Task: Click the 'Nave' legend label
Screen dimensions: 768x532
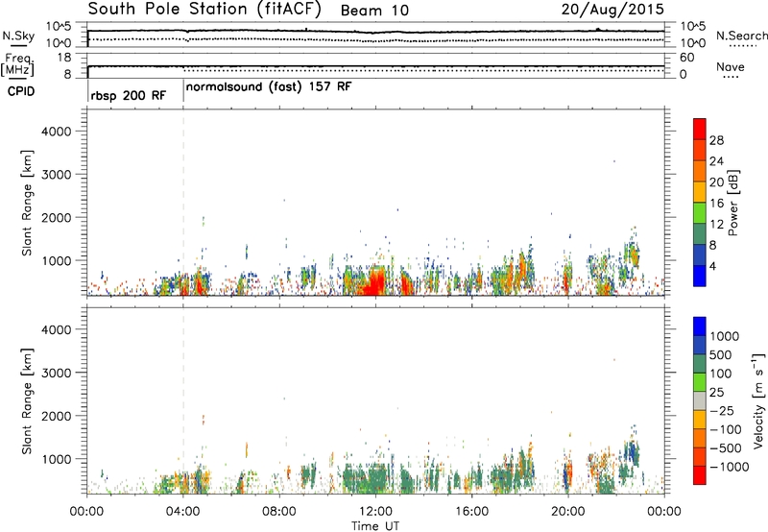Action: (x=731, y=66)
